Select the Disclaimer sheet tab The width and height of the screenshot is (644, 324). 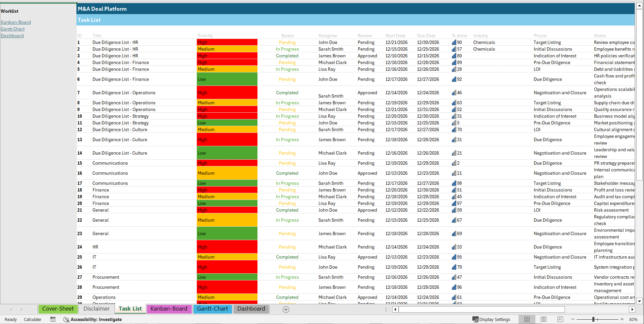tap(96, 309)
